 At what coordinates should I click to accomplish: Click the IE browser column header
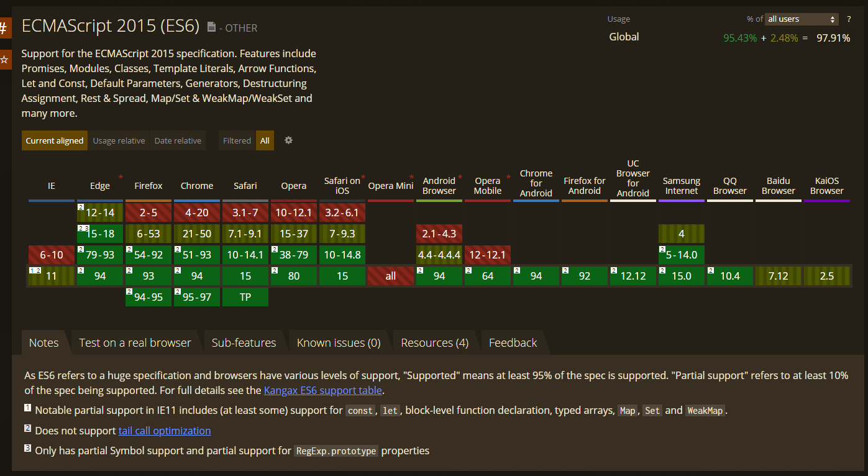point(52,186)
